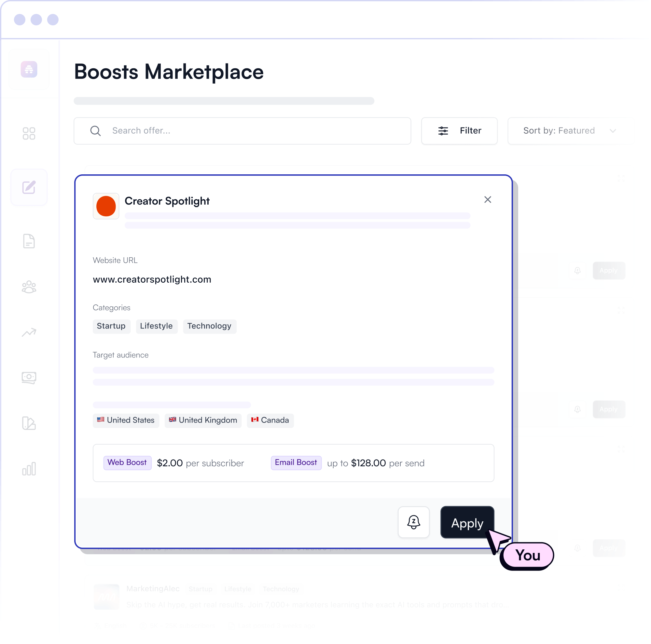Click the Web Boost badge

coord(127,463)
